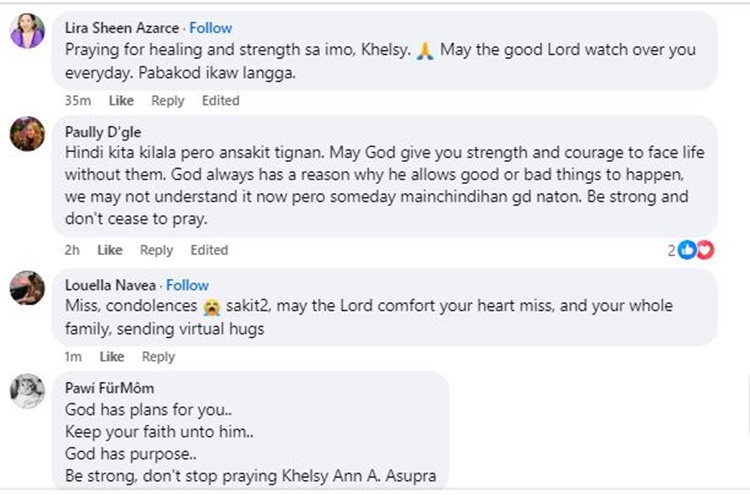Follow Louella Navea
This screenshot has height=495, width=750.
point(188,285)
